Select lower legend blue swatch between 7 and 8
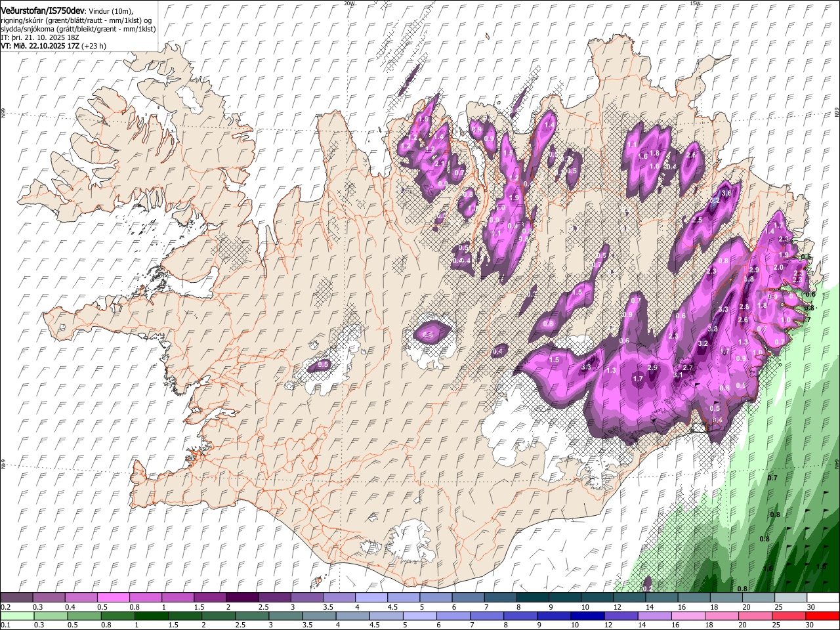 coord(487,616)
